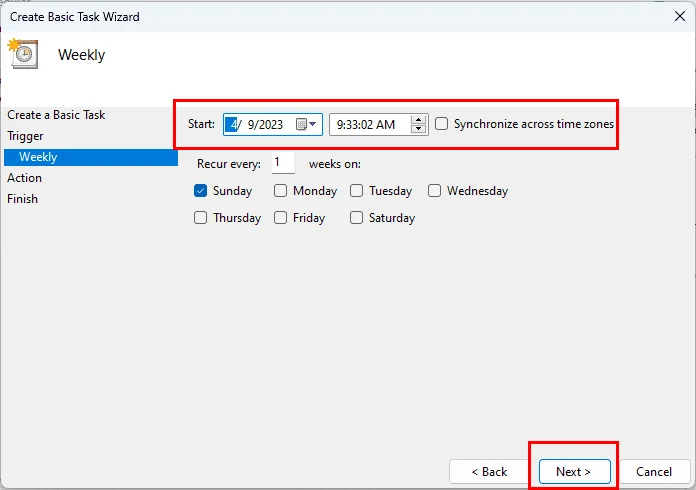Check the Thursday checkbox

(200, 218)
